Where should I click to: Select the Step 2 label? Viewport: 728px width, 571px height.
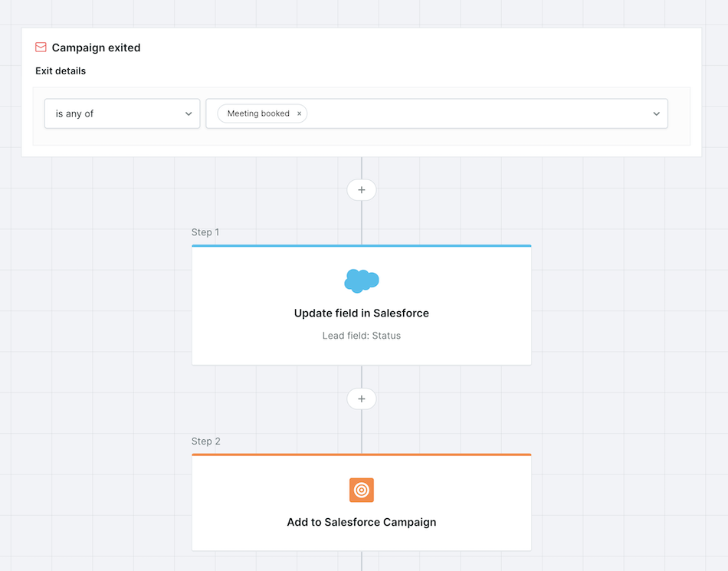pyautogui.click(x=205, y=441)
